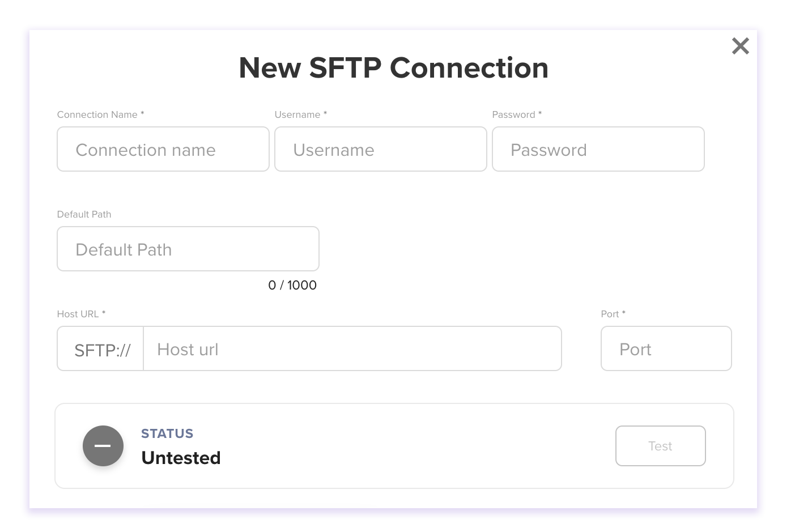Activate the Password entry field
This screenshot has width=795, height=532.
[598, 149]
